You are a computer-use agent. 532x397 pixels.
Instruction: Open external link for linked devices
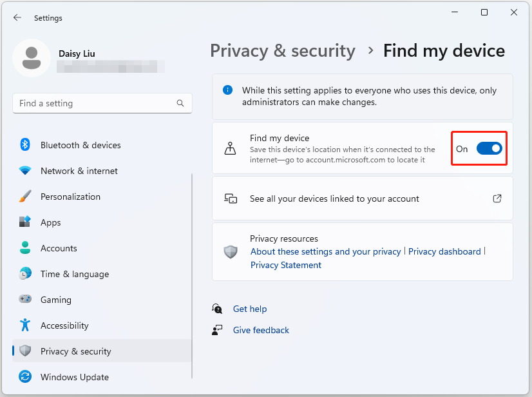[497, 199]
